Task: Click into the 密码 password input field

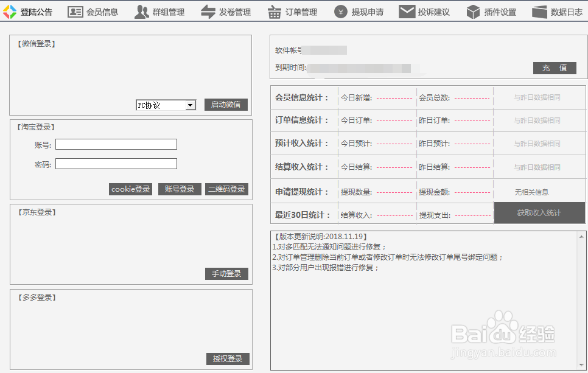Action: 116,164
